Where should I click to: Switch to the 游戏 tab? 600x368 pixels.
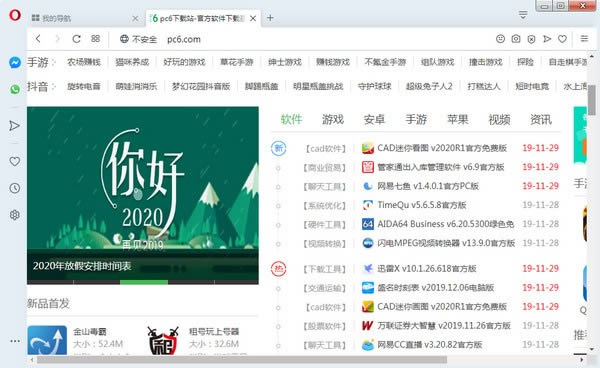point(333,120)
